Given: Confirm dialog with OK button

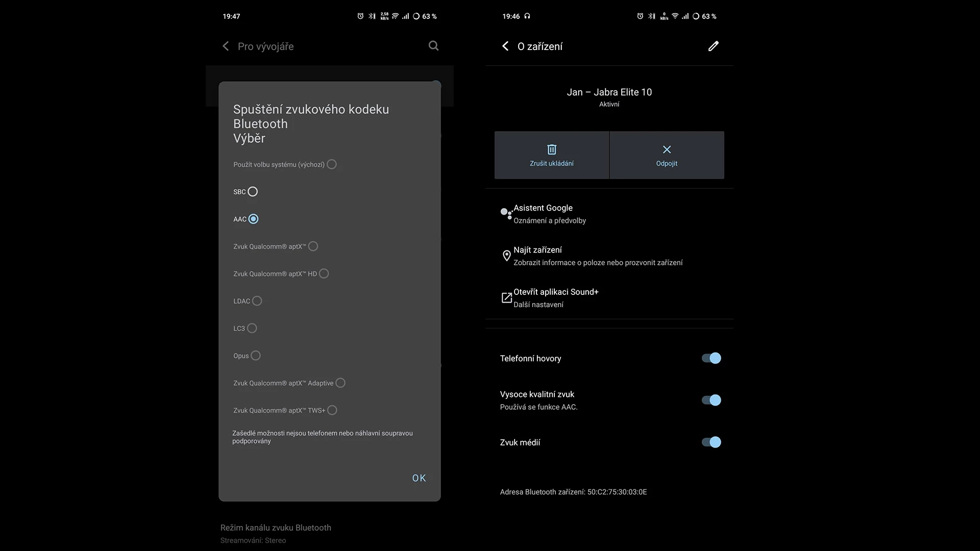Looking at the screenshot, I should point(419,478).
